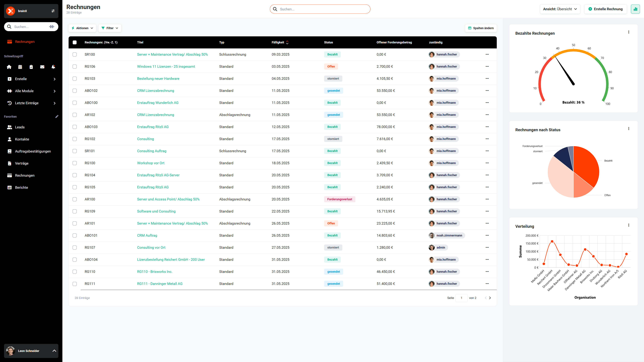The height and width of the screenshot is (362, 644).
Task: Select the checkbox for invoice ABO102
Action: [x=74, y=91]
